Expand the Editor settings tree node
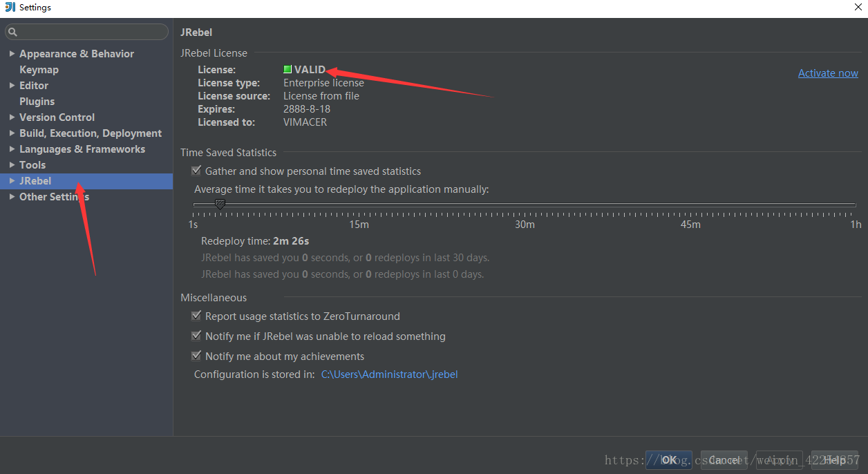 pyautogui.click(x=12, y=86)
